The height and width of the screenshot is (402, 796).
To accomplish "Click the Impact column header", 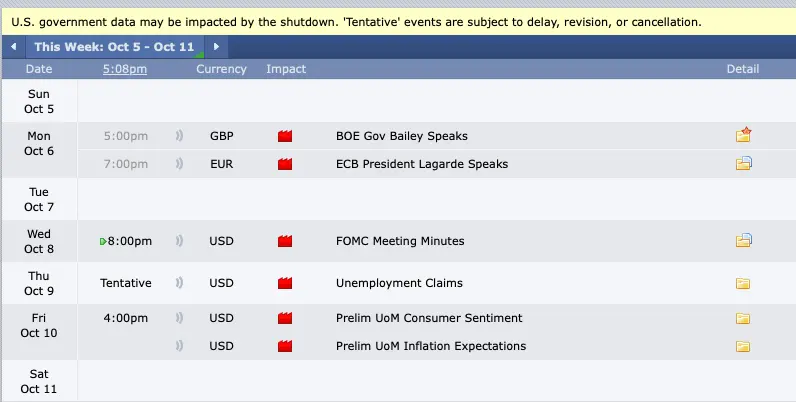I will tap(286, 69).
